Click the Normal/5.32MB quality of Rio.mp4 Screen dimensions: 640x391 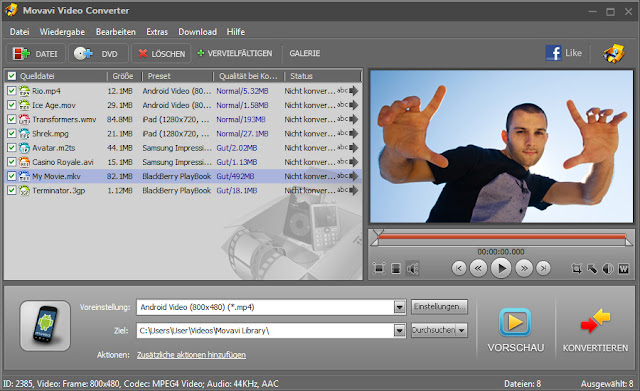coord(242,91)
